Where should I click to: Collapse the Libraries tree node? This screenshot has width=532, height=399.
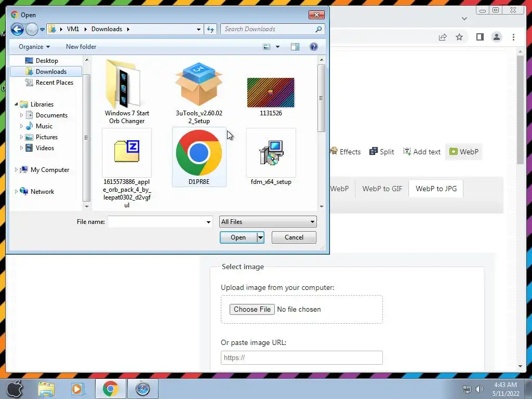16,104
